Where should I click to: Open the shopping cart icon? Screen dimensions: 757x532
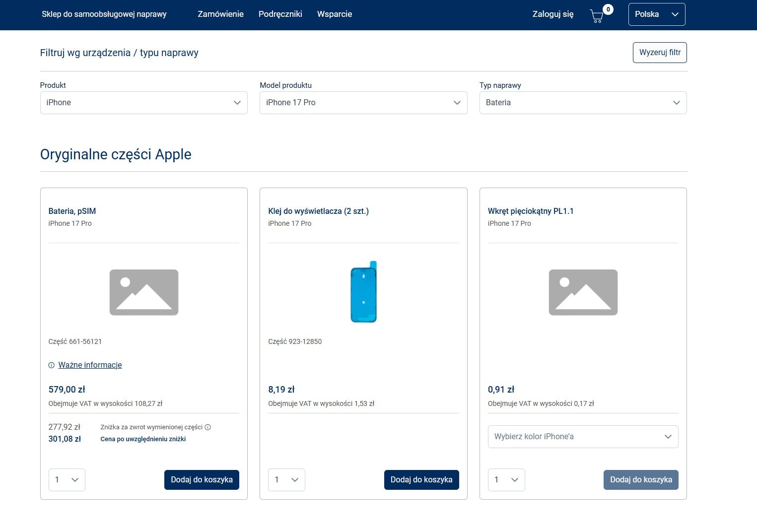coord(597,16)
